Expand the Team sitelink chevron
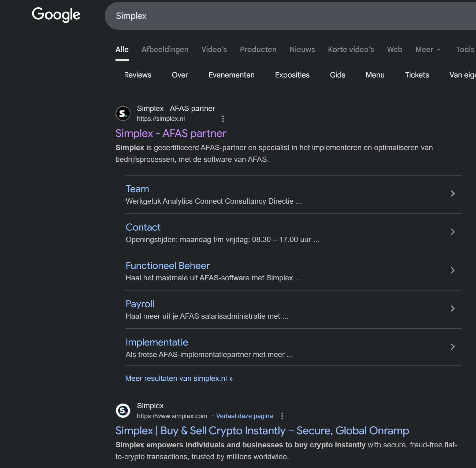The image size is (476, 468). click(452, 194)
